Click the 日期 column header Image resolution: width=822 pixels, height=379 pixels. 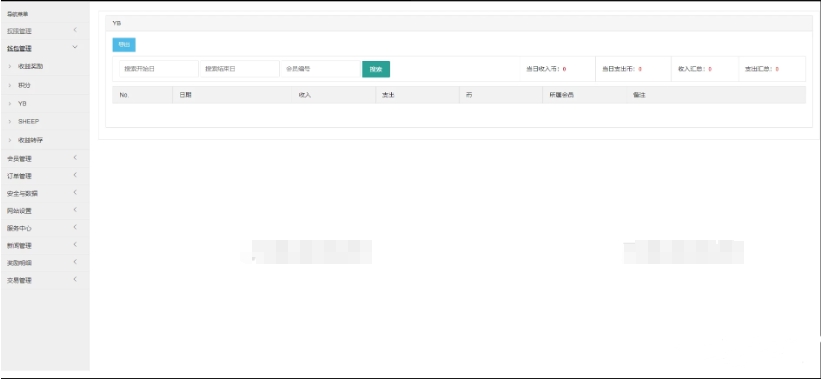pos(186,95)
